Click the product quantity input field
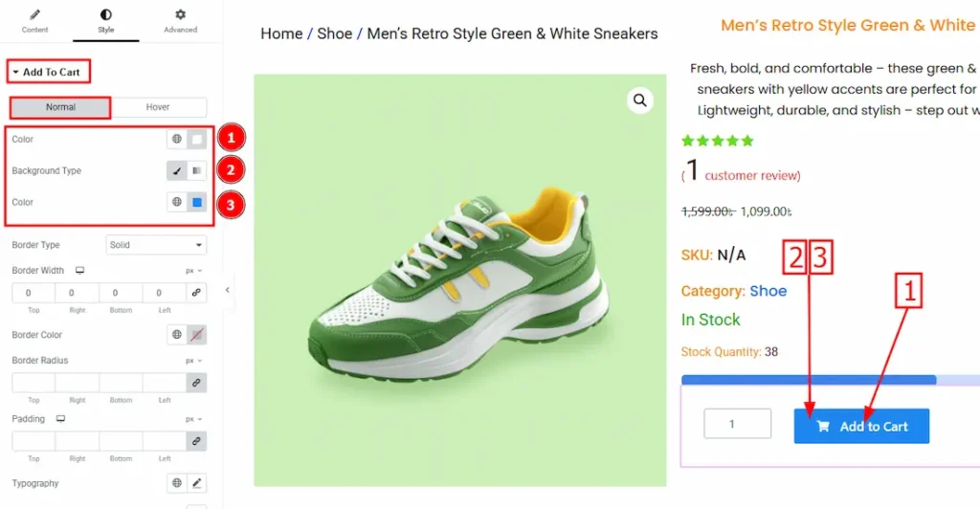 pos(737,424)
